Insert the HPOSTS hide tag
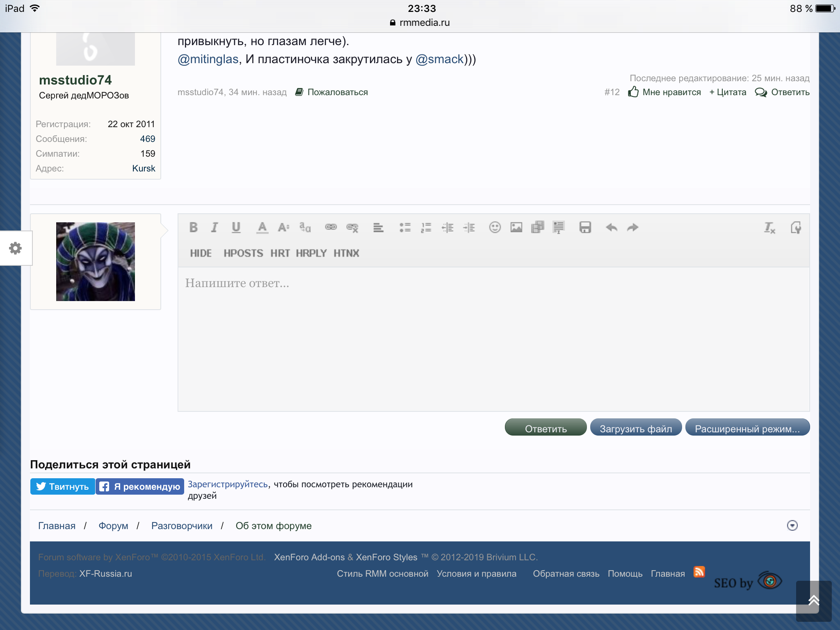This screenshot has height=630, width=840. (x=243, y=253)
